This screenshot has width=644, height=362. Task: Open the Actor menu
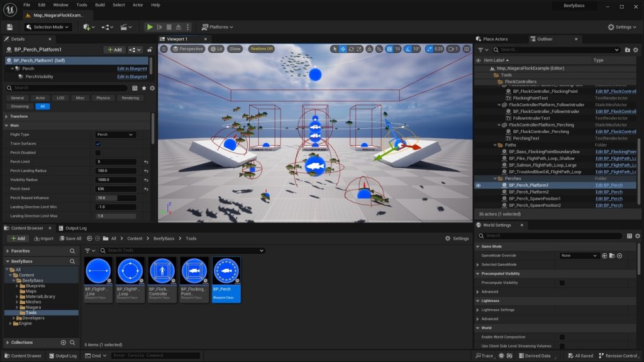tap(138, 5)
